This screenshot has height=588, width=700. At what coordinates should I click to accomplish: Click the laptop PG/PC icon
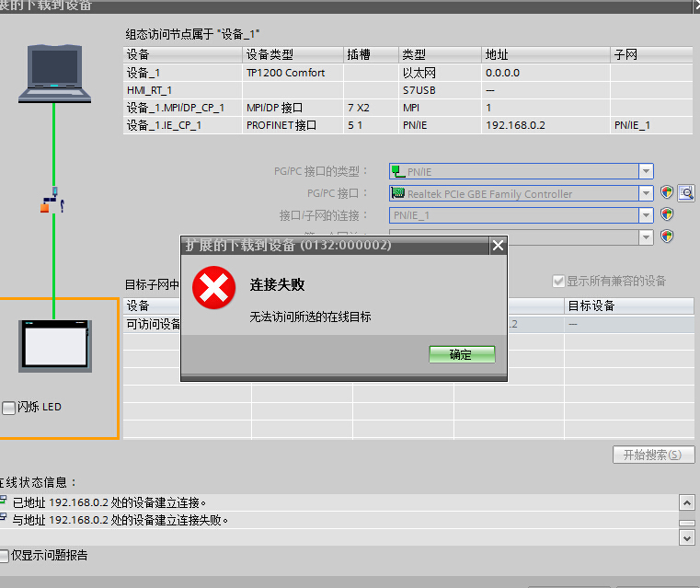[54, 74]
